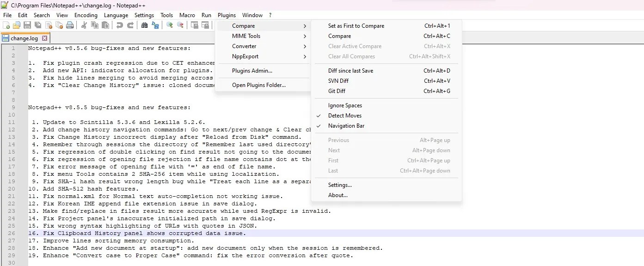Screen dimensions: 644x266
Task: Open the Macro menu
Action: pyautogui.click(x=187, y=15)
